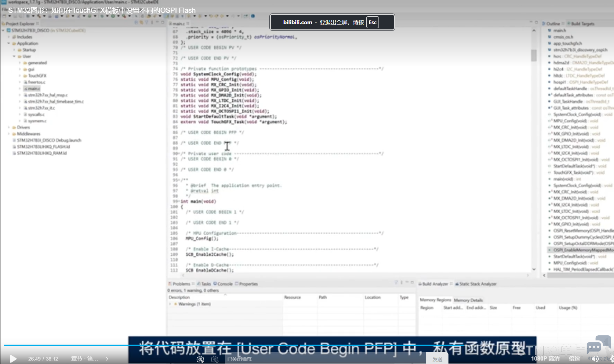This screenshot has width=614, height=364.
Task: Select STM32H7B3I_DISCO Debug.launch file
Action: point(49,140)
